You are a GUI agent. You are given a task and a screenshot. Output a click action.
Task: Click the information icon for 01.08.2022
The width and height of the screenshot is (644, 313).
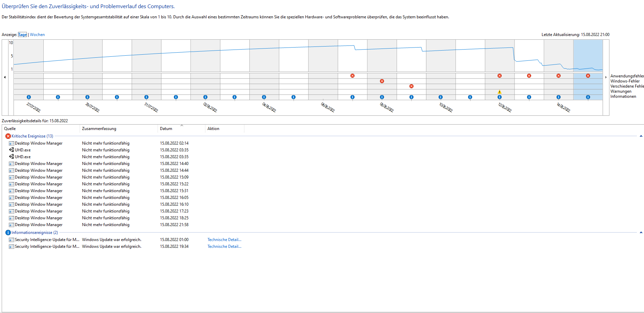[176, 97]
